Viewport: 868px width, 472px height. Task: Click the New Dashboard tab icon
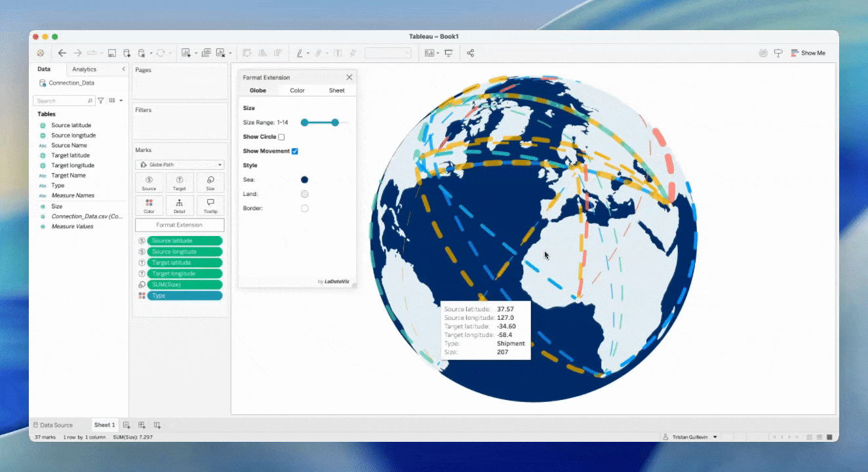[x=142, y=425]
